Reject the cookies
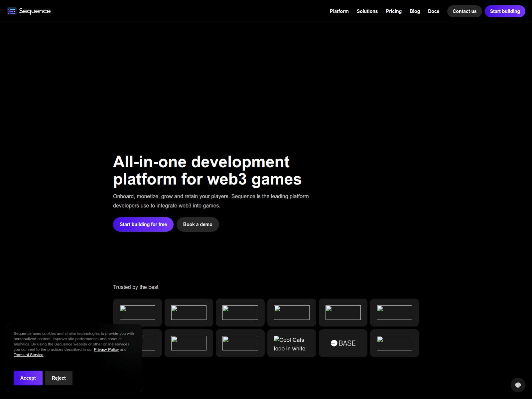Image resolution: width=532 pixels, height=399 pixels. 59,378
